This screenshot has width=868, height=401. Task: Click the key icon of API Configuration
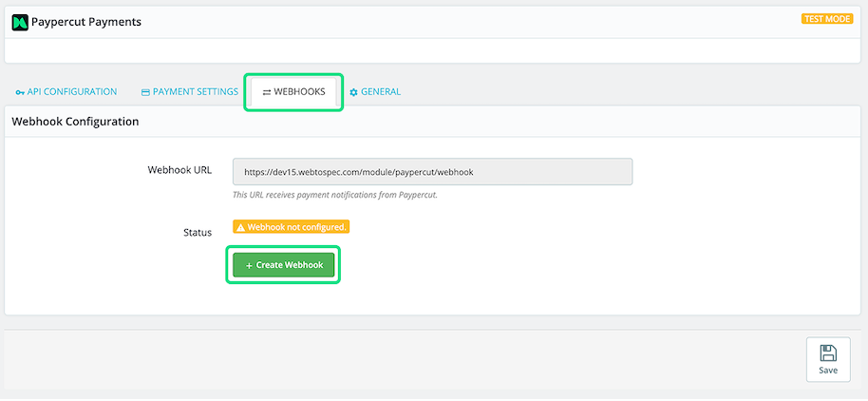(x=20, y=92)
